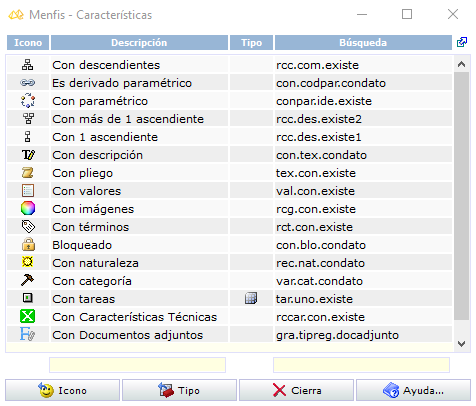Click the yellow sun icon for Con naturaleza

point(28,262)
